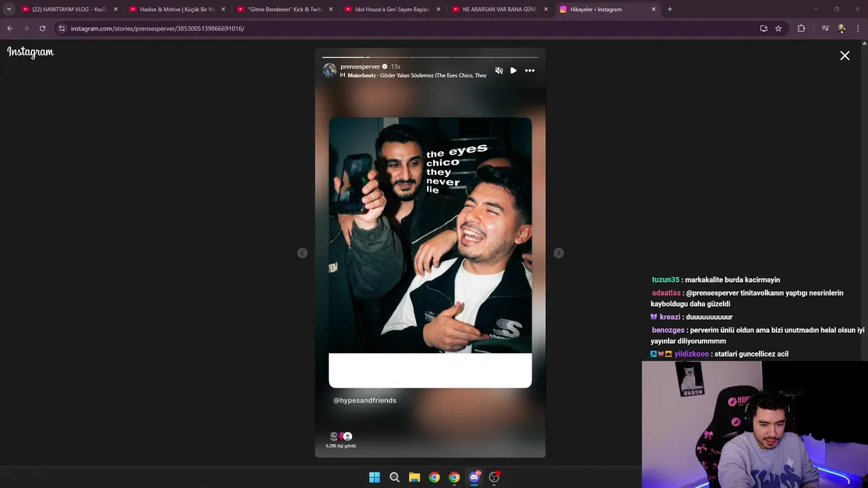Open the Windows Start menu
The width and height of the screenshot is (868, 488).
[374, 477]
